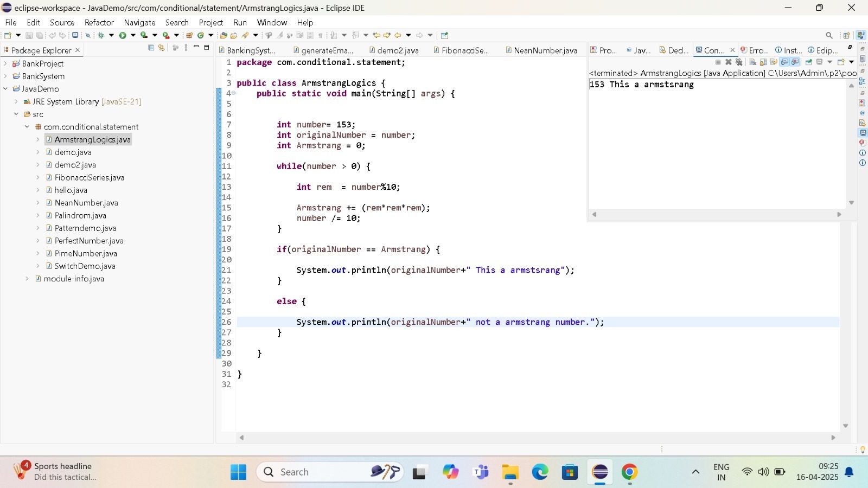The height and width of the screenshot is (488, 868).
Task: Open the Open Console dropdown arrow
Action: pos(851,62)
